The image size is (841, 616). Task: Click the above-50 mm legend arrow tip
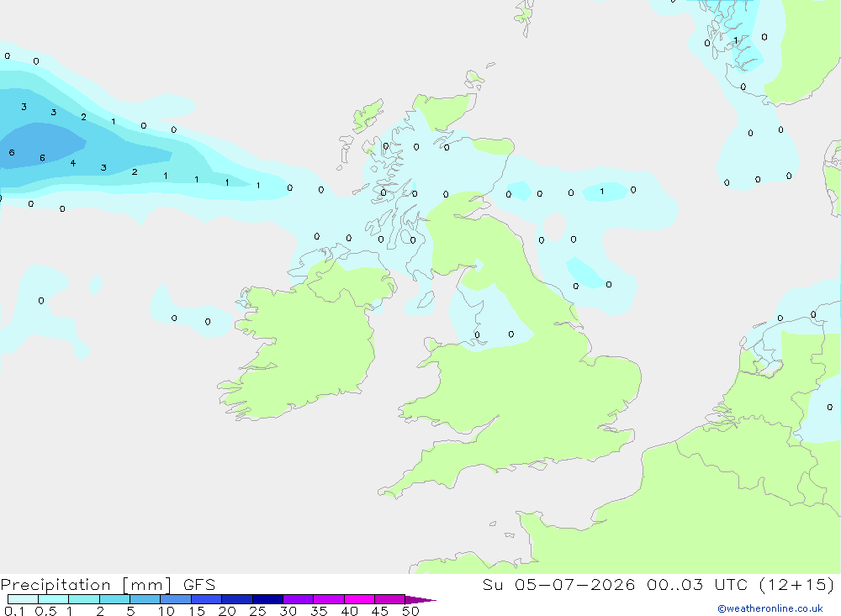(420, 599)
